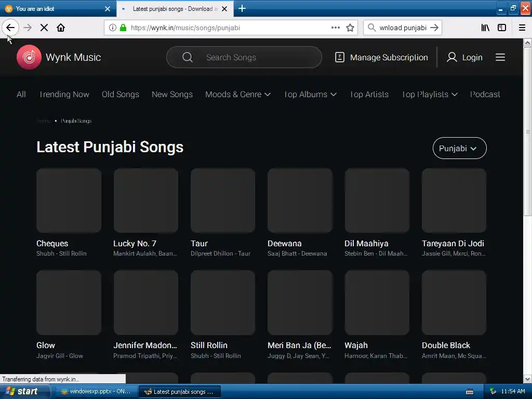Open the Library bookshelf icon
532x399 pixels.
[485, 28]
